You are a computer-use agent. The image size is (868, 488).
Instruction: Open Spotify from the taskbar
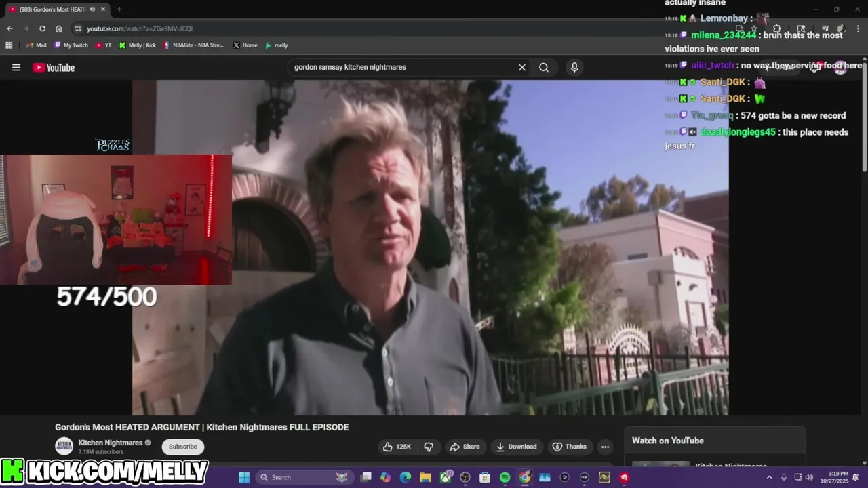pyautogui.click(x=505, y=477)
